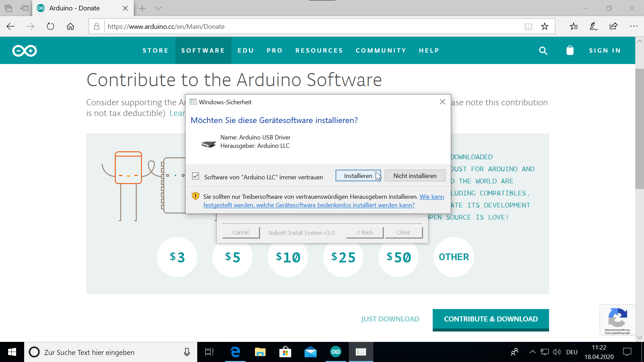644x362 pixels.
Task: Open the SOFTWARE menu
Action: tap(203, 51)
